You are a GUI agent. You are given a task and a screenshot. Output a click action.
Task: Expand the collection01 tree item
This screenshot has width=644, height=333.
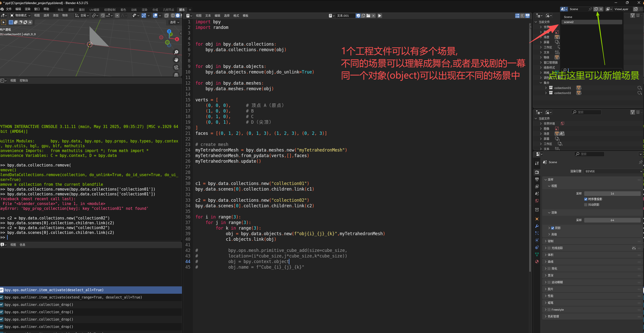pos(546,88)
